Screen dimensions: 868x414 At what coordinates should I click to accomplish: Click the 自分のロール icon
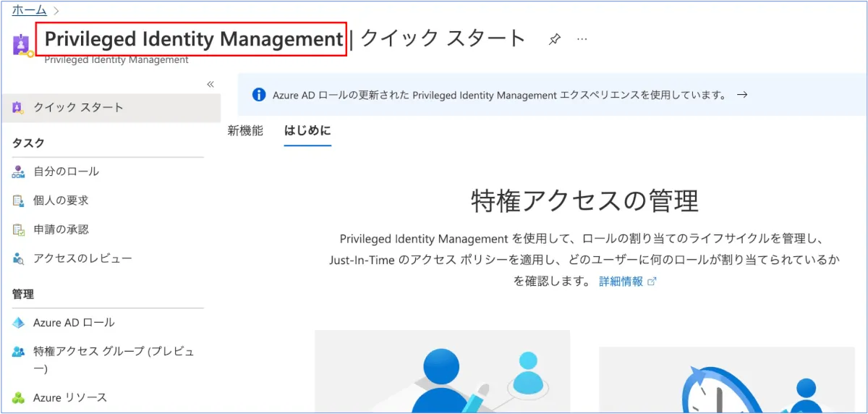pyautogui.click(x=18, y=172)
